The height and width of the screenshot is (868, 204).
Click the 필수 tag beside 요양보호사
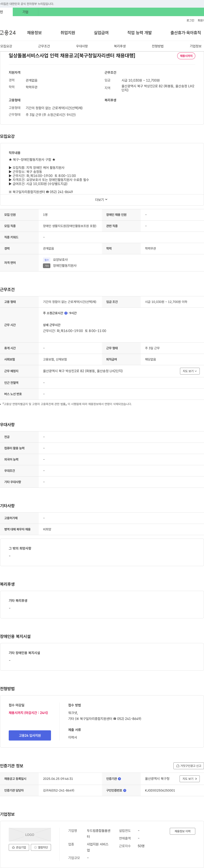tap(47, 260)
